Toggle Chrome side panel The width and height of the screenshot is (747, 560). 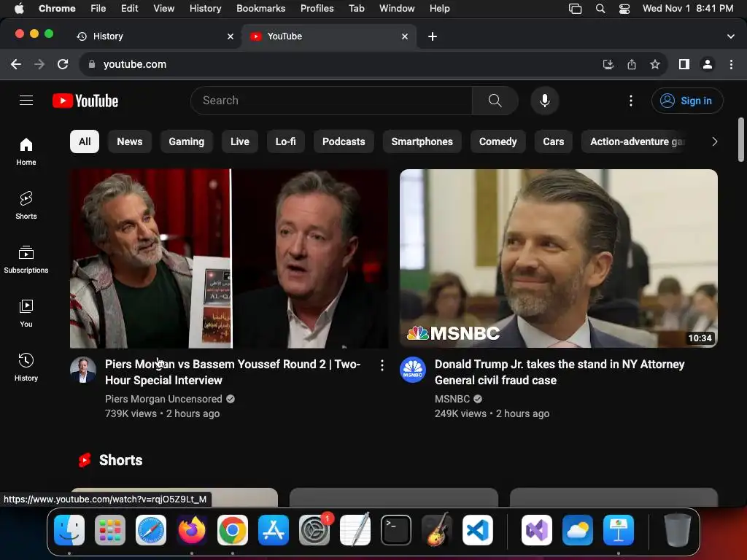pyautogui.click(x=684, y=64)
